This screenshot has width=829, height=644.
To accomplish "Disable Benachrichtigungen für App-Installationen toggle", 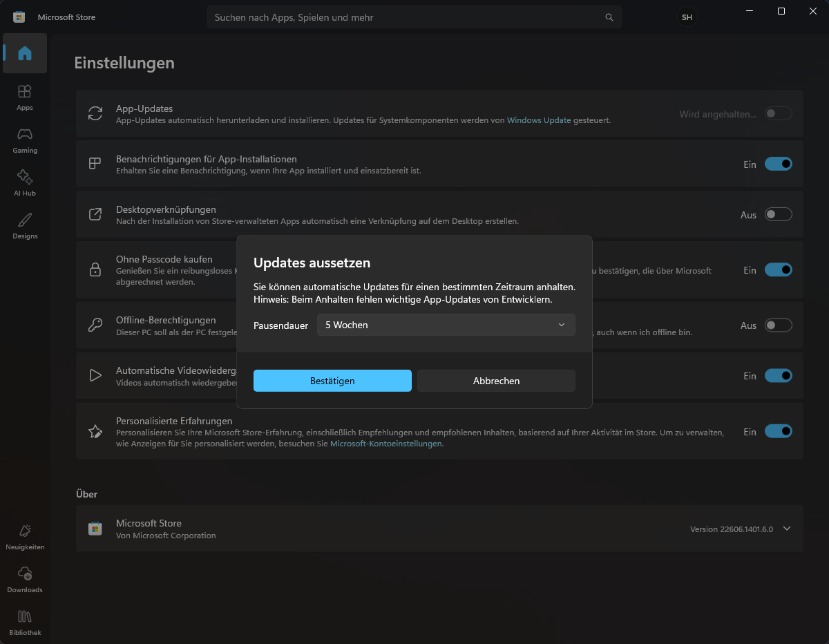I will [779, 164].
